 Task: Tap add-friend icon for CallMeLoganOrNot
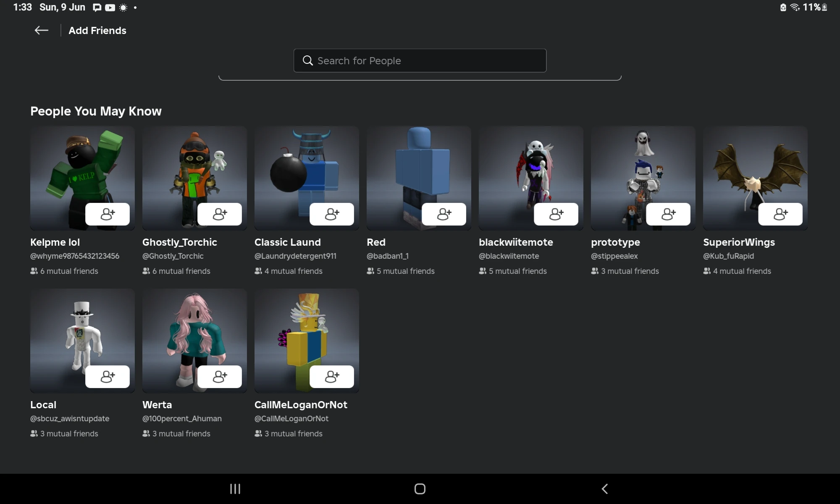click(x=332, y=377)
